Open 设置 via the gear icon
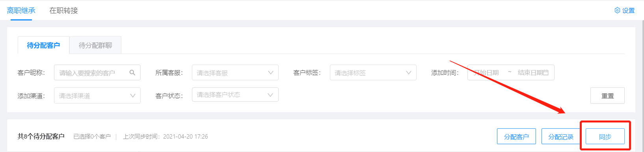644x152 pixels. pos(617,10)
